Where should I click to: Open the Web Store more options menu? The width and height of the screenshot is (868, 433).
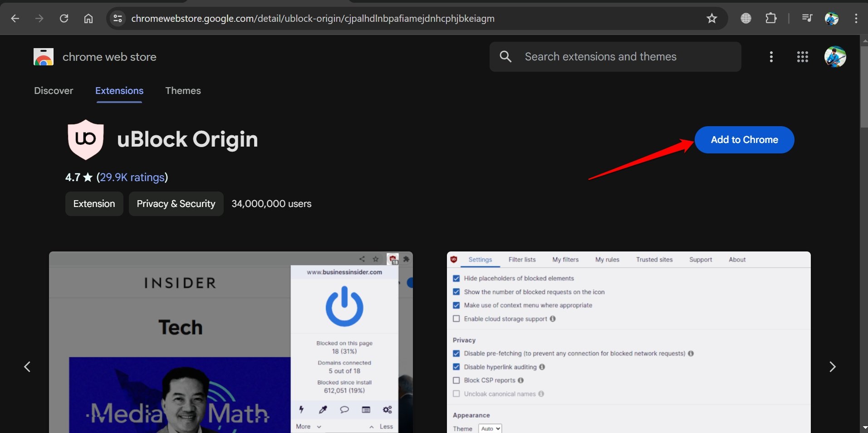coord(771,57)
